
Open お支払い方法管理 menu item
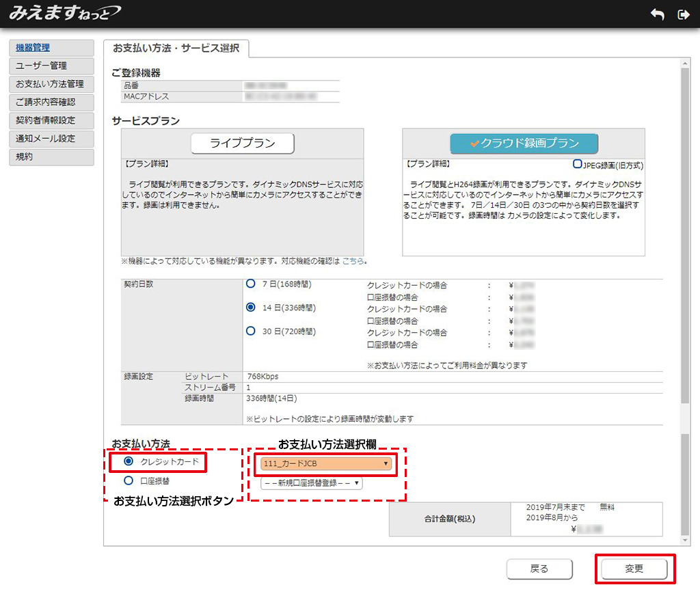[x=51, y=84]
